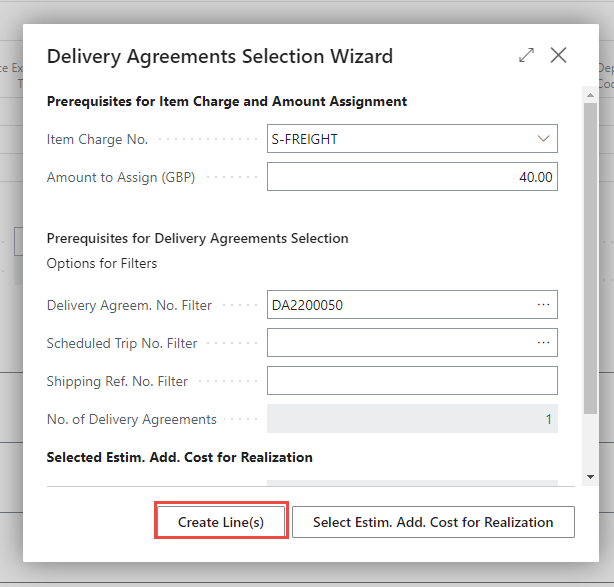Select the Amount to Assign (GBP) field

[x=412, y=177]
